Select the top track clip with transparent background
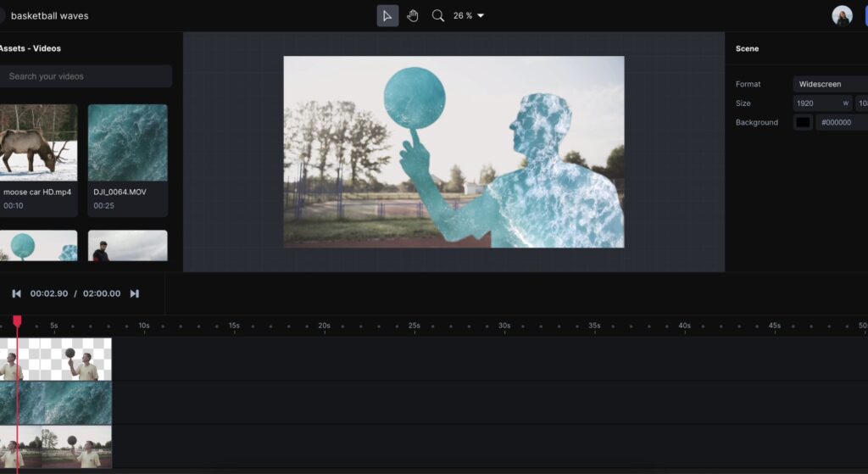 (x=56, y=359)
